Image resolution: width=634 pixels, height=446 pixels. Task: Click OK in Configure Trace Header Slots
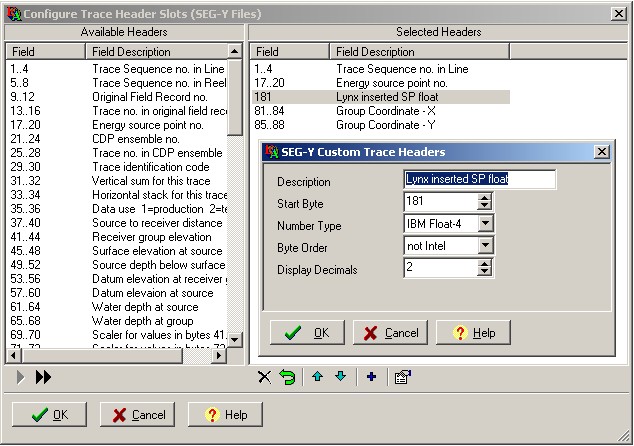click(x=49, y=414)
